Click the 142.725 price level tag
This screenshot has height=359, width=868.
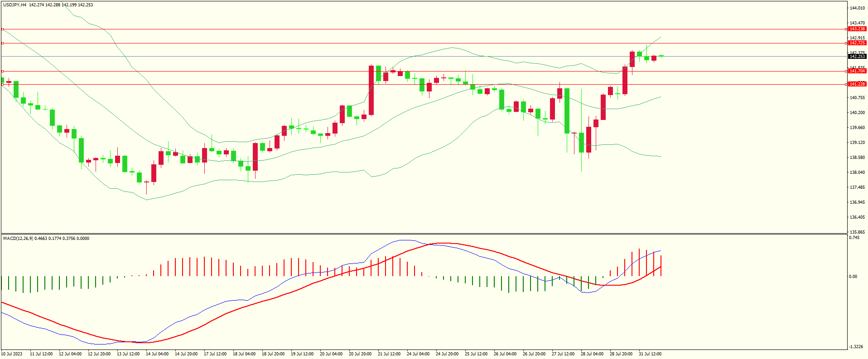click(x=857, y=43)
